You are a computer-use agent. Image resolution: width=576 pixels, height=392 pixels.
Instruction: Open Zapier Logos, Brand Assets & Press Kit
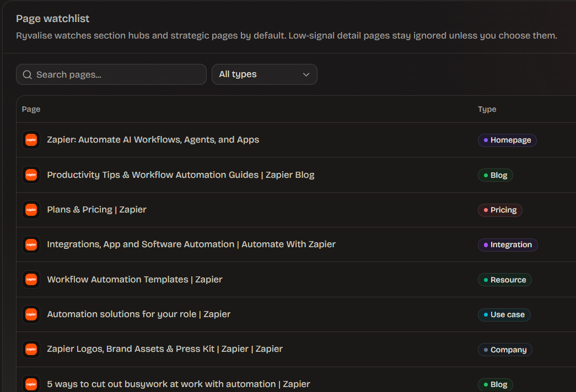(165, 349)
